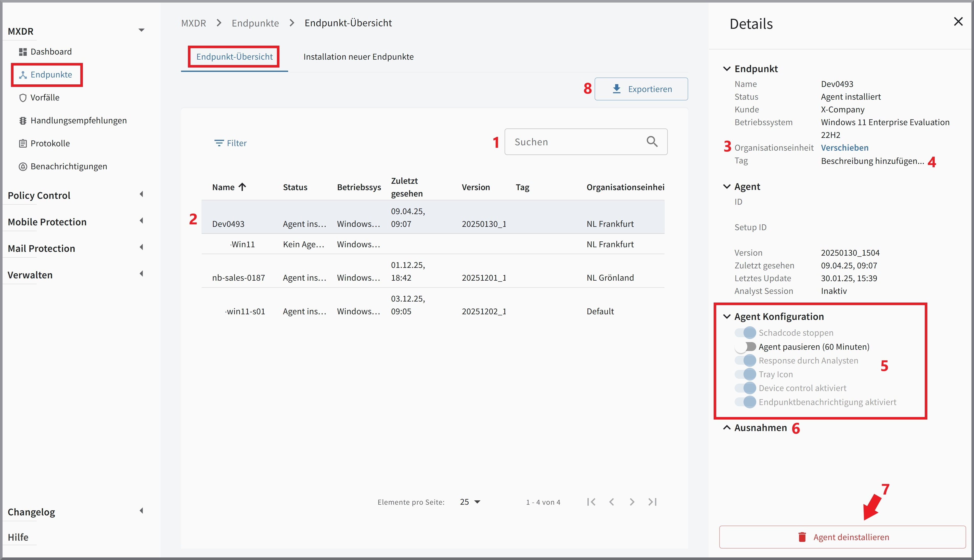Image resolution: width=974 pixels, height=560 pixels.
Task: Toggle Tray Icon switch
Action: (x=745, y=374)
